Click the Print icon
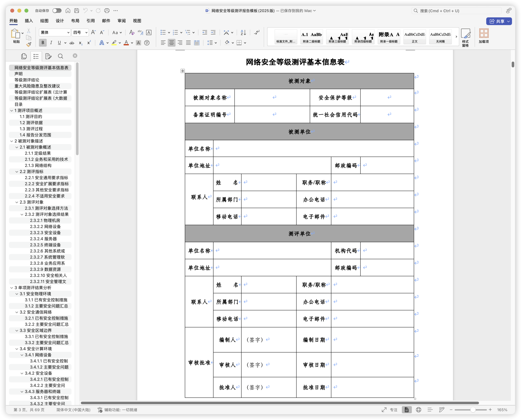Screen dimensions: 521x420 click(107, 11)
